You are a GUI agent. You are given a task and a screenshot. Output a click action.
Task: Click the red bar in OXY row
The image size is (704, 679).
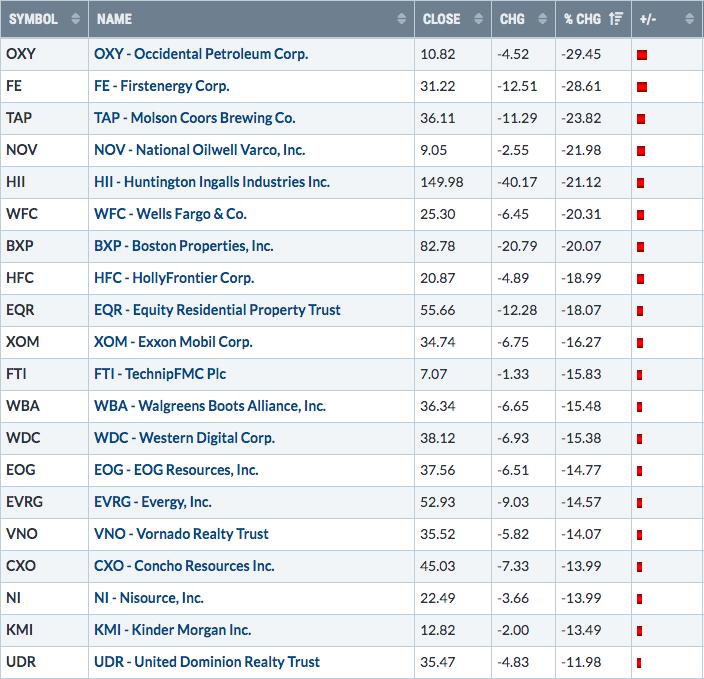pyautogui.click(x=642, y=55)
